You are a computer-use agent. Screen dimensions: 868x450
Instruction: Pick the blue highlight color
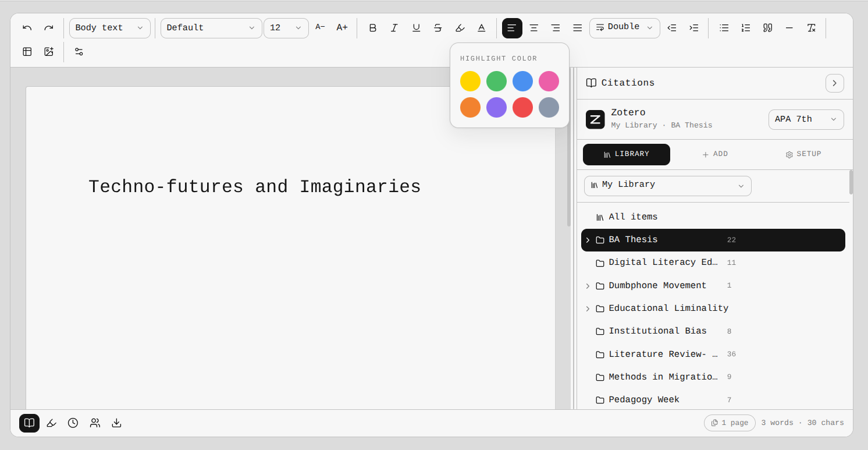click(x=522, y=82)
